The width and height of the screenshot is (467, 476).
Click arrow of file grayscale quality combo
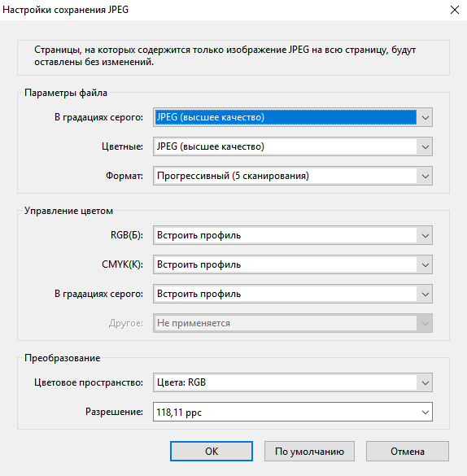426,117
